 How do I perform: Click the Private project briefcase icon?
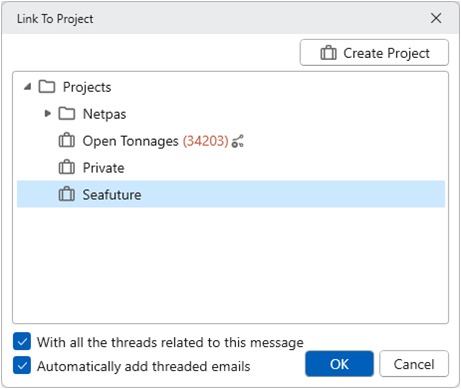[67, 167]
